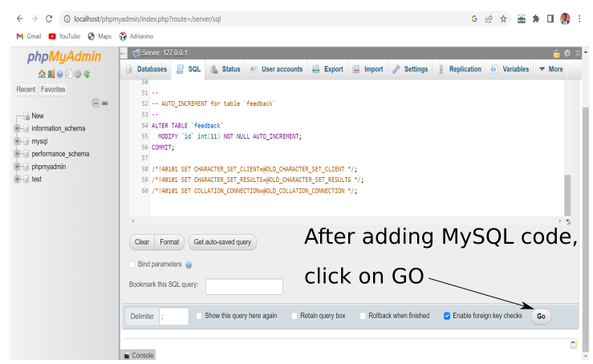Check Show this query here again
The width and height of the screenshot is (593, 364).
click(x=199, y=316)
